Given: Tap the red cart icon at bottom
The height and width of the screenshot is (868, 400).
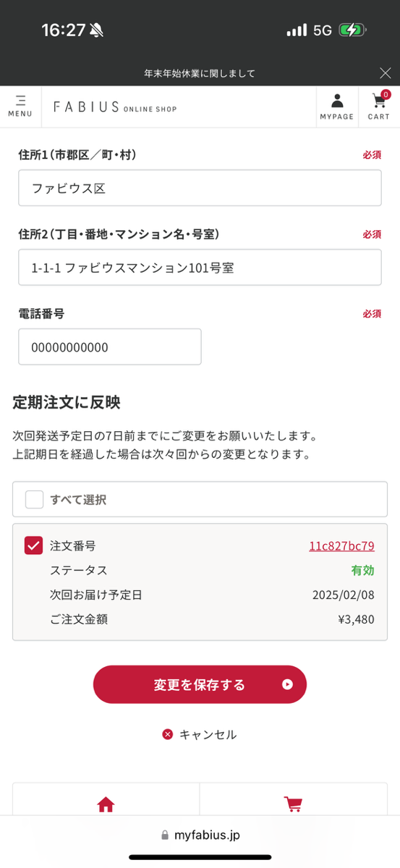Looking at the screenshot, I should pyautogui.click(x=293, y=804).
